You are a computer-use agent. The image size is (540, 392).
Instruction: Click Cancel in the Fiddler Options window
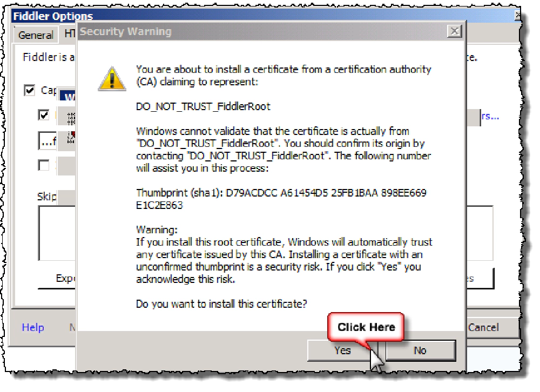[483, 327]
